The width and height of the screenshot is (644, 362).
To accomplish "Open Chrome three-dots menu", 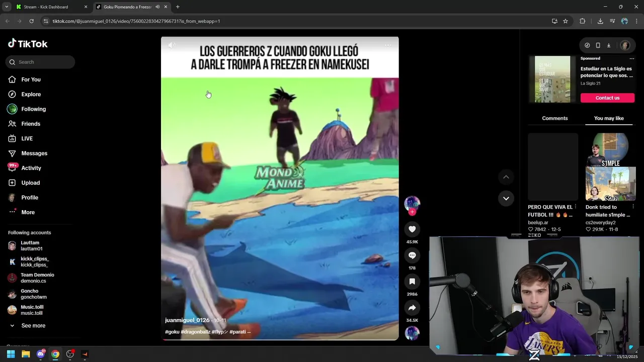I will 636,21.
